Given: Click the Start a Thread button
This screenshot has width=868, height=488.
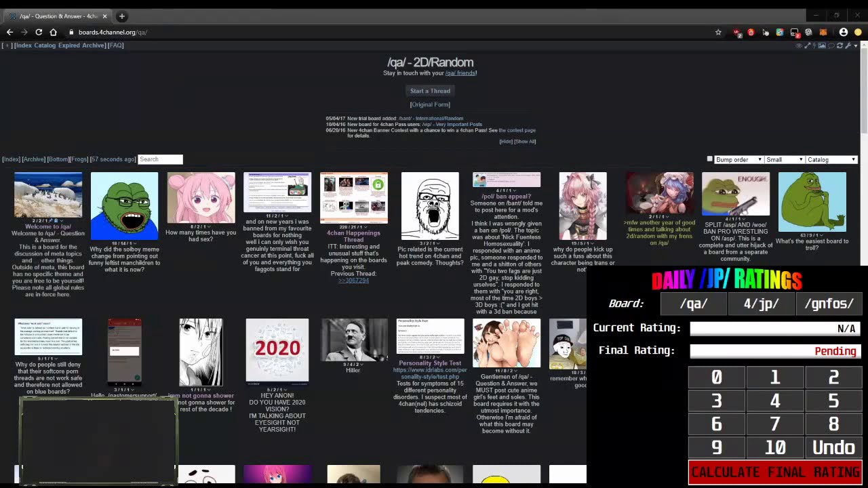Looking at the screenshot, I should [430, 91].
